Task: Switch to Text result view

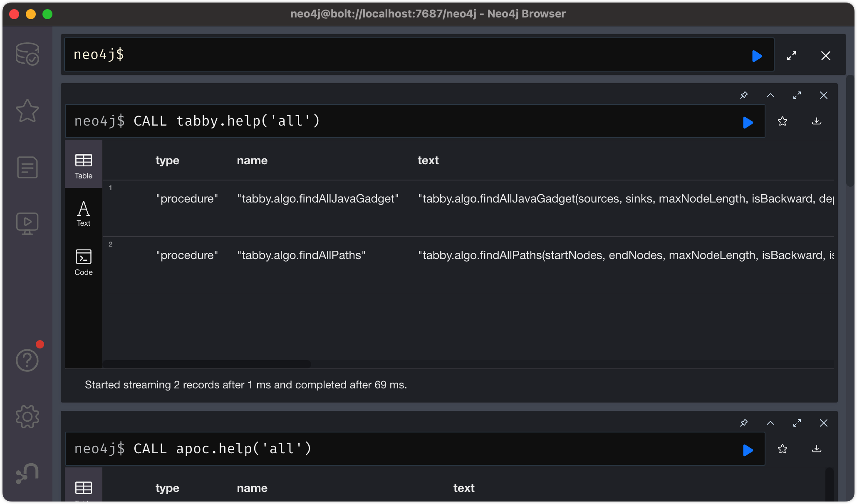Action: 84,213
